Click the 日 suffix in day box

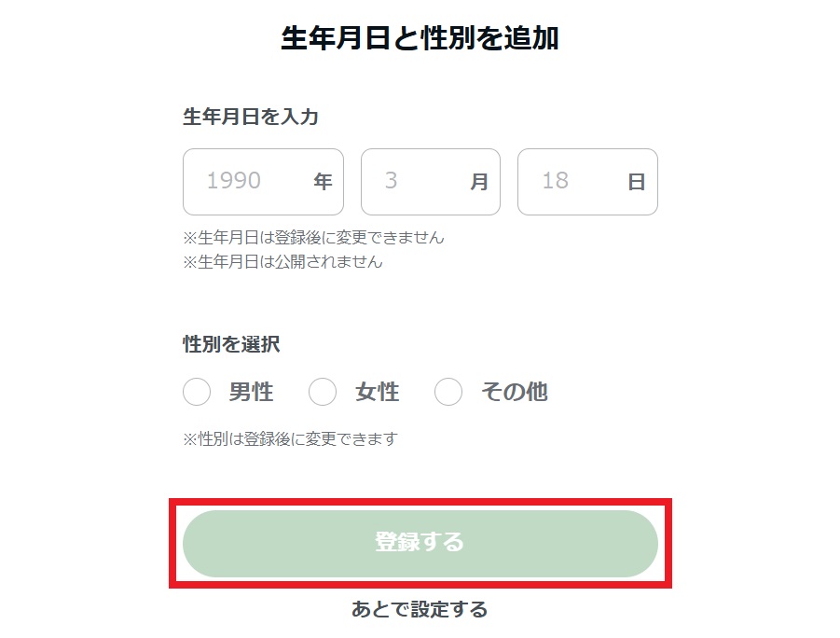(636, 182)
